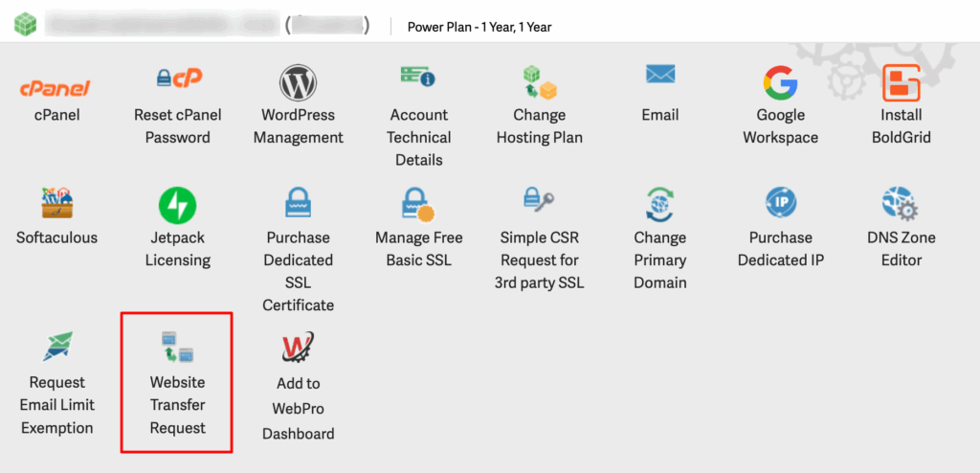Open the DNS Zone Editor label
The image size is (980, 473).
pyautogui.click(x=902, y=249)
